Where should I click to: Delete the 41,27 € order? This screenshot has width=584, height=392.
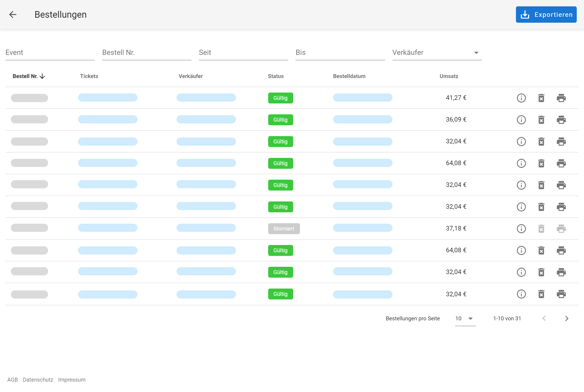(541, 98)
